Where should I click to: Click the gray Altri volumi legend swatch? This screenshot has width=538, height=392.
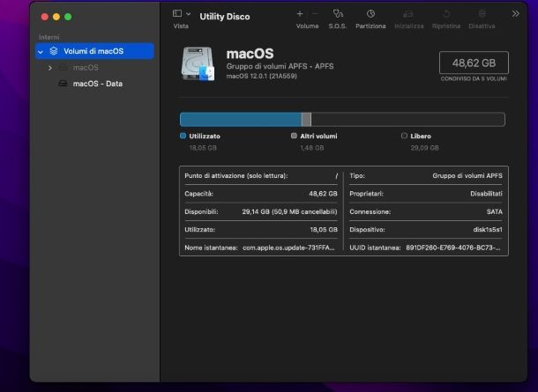coord(294,136)
